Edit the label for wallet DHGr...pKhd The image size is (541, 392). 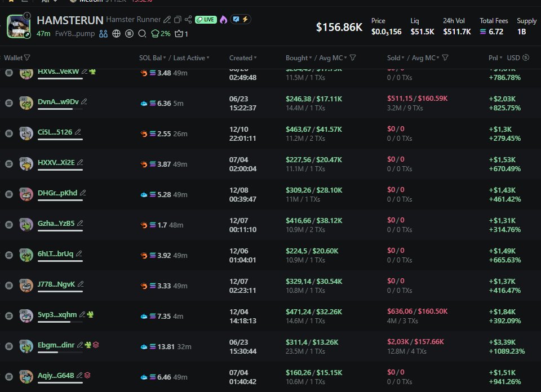pyautogui.click(x=83, y=193)
